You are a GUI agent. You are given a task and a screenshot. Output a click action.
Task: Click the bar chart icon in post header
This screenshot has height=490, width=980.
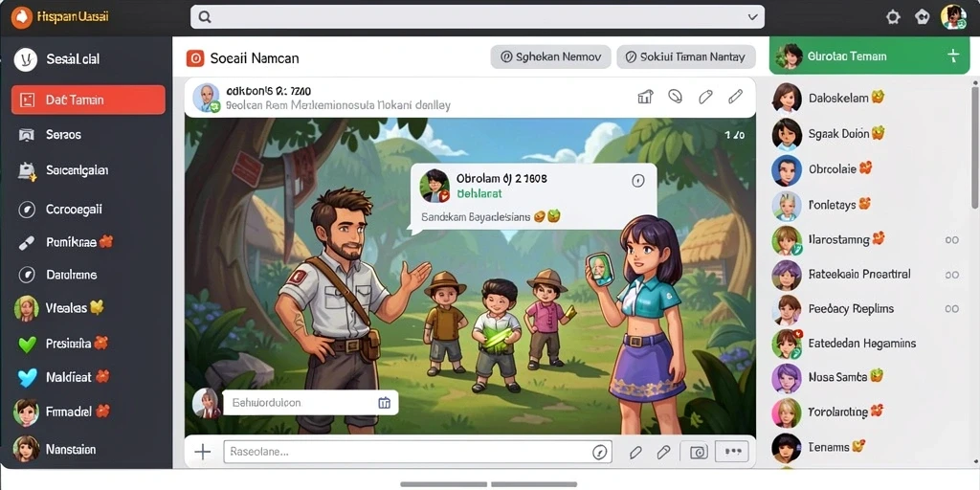(x=645, y=97)
